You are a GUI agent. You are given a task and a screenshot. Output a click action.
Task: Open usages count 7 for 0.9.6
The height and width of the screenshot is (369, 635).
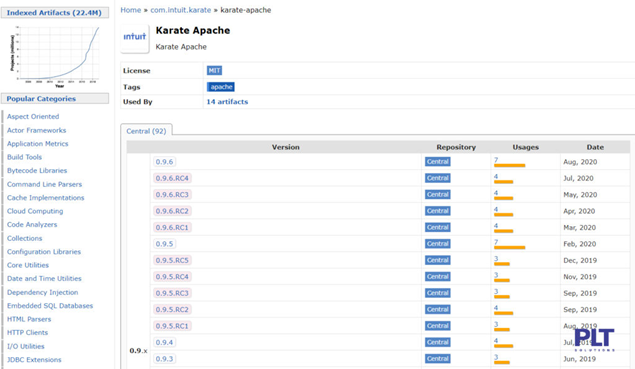click(496, 160)
